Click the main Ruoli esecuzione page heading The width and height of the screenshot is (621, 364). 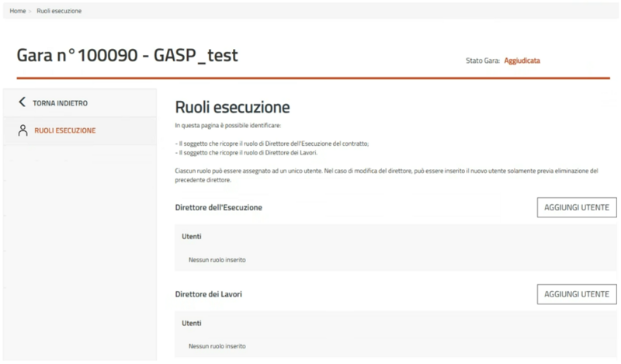(232, 106)
